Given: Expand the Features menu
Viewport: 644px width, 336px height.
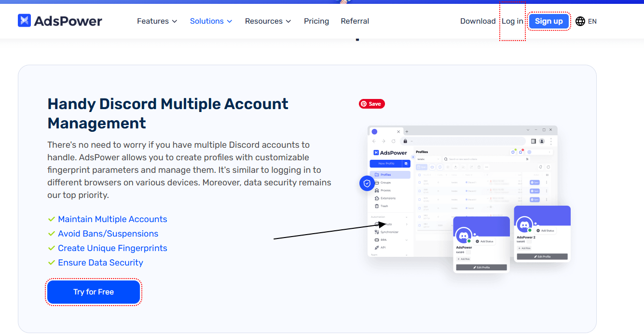Looking at the screenshot, I should point(157,21).
